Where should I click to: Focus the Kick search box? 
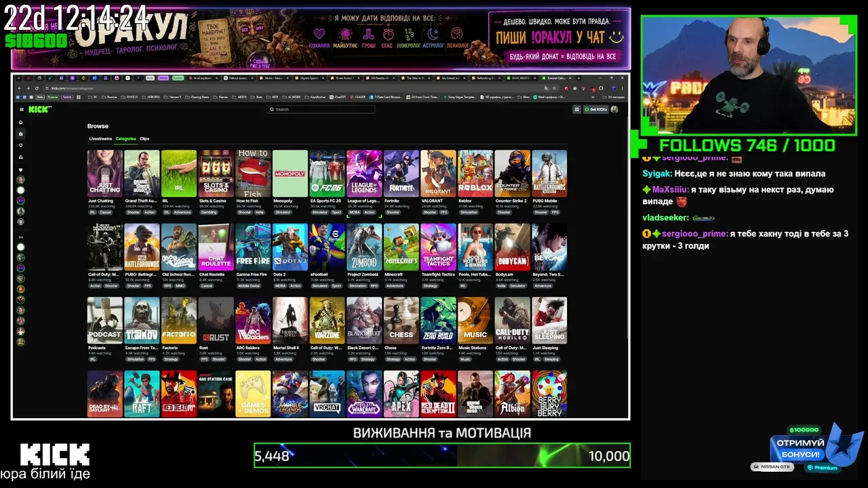point(321,109)
